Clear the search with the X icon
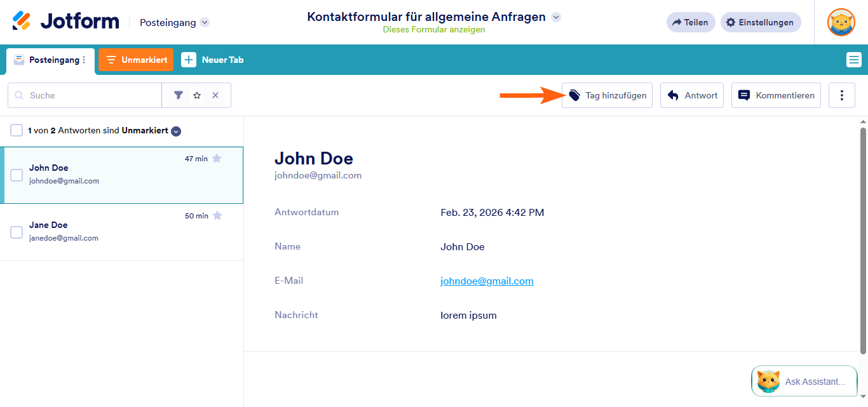Image resolution: width=868 pixels, height=407 pixels. click(214, 95)
